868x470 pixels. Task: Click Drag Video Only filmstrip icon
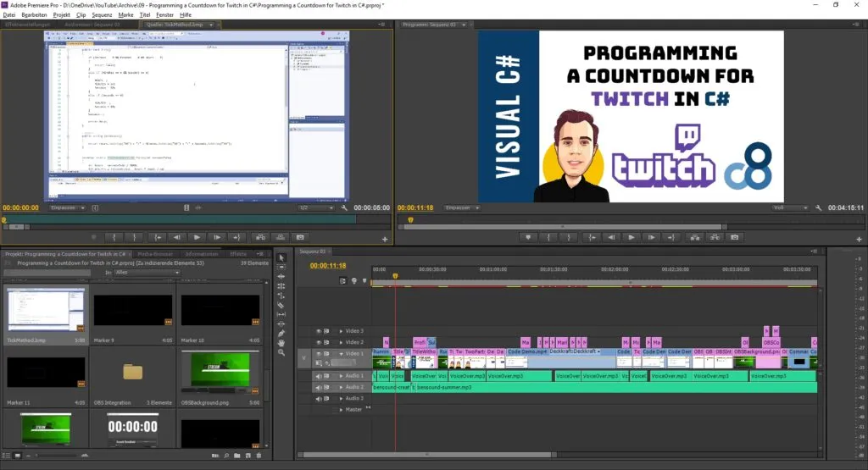(x=186, y=208)
